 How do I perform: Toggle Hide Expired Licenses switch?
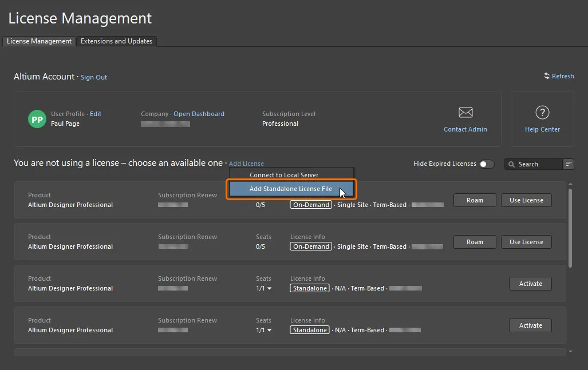(487, 164)
